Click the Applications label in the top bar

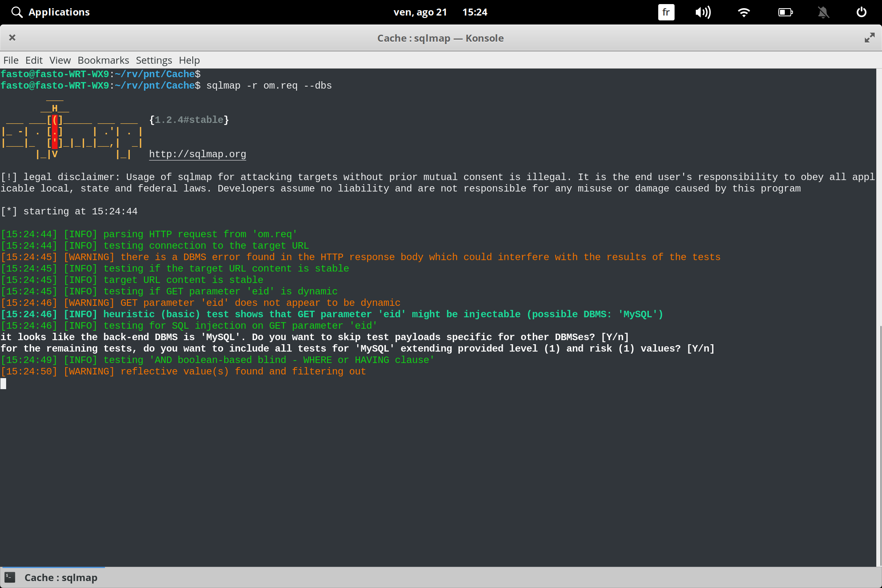59,12
